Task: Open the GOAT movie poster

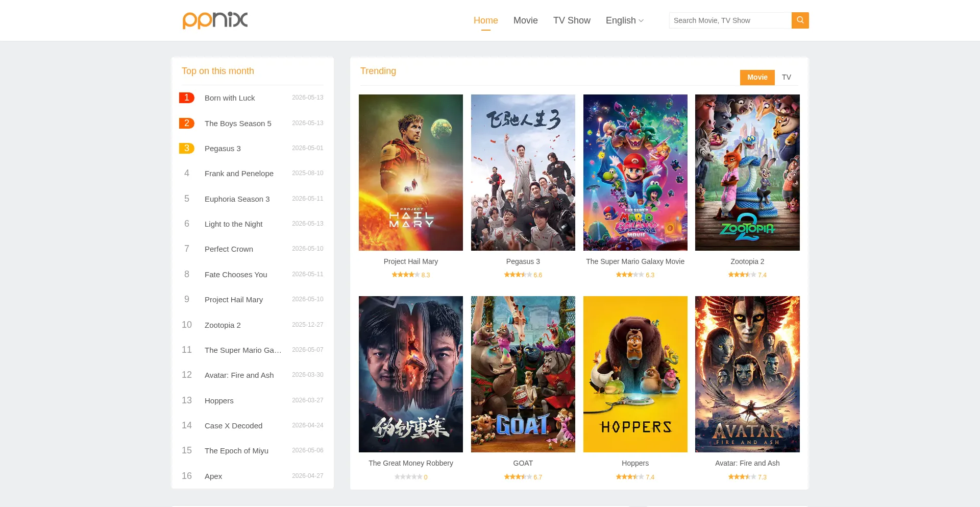Action: [523, 374]
